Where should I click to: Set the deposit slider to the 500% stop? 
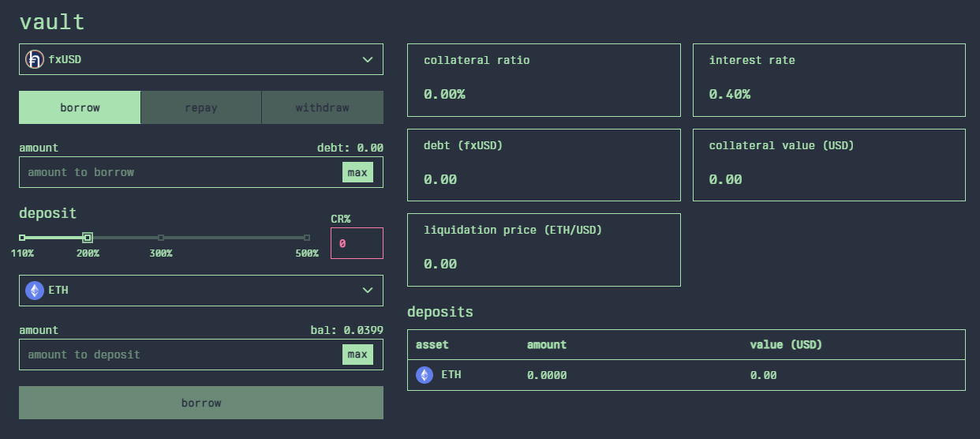point(307,238)
